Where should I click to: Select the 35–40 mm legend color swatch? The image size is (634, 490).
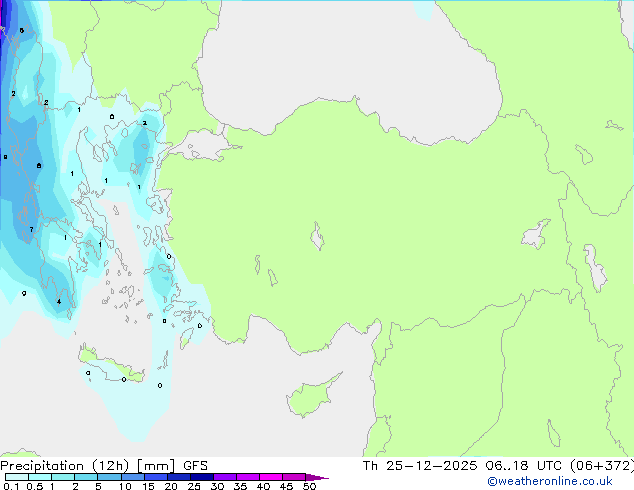coord(248,477)
